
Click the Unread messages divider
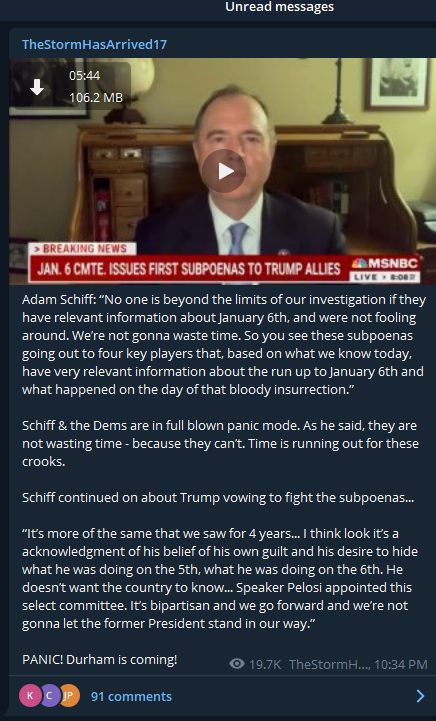point(280,7)
